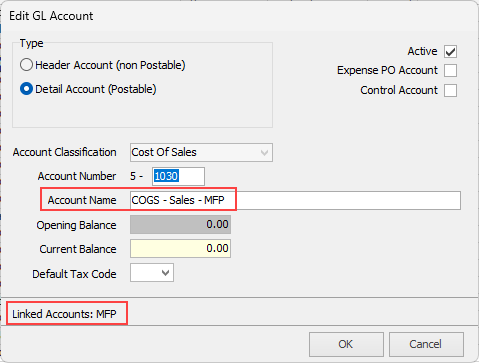Screen dimensions: 479x363
Task: Confirm changes with the OK button
Action: point(346,344)
